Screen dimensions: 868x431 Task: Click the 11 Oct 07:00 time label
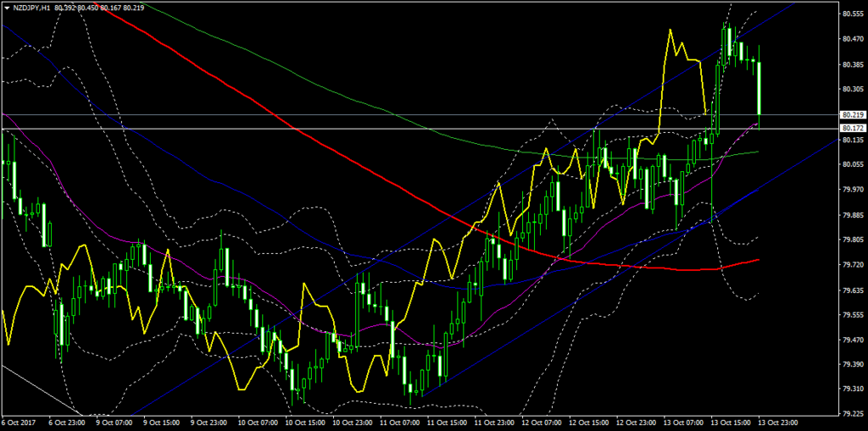click(x=399, y=423)
